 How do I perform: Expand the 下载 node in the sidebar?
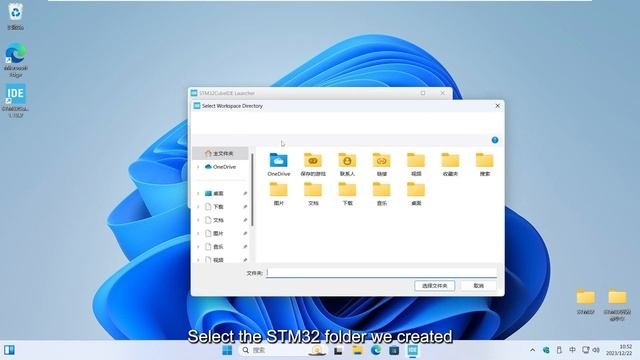coord(198,207)
